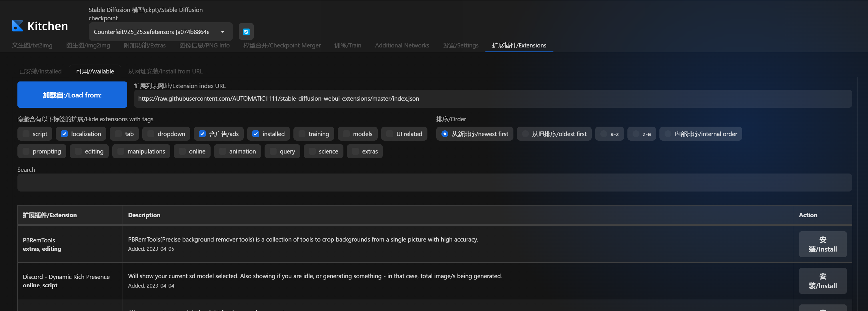The width and height of the screenshot is (868, 311).
Task: Check the UI related tag checkbox
Action: pyautogui.click(x=390, y=134)
